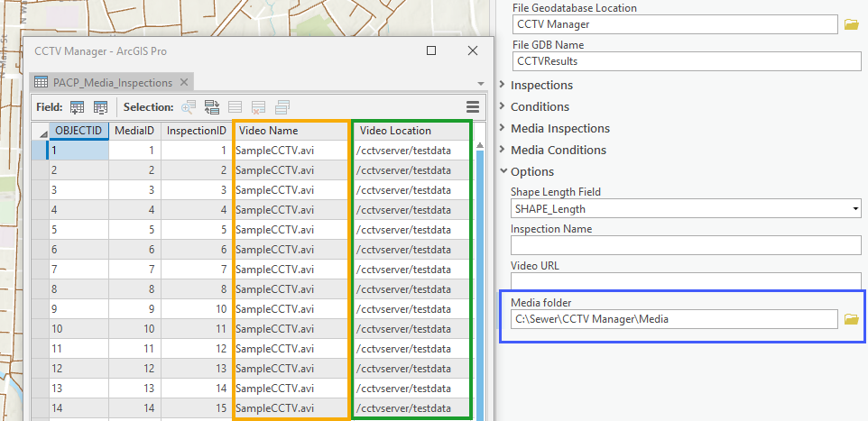Click OBJECTID cell with value 7
This screenshot has width=868, height=421.
78,270
